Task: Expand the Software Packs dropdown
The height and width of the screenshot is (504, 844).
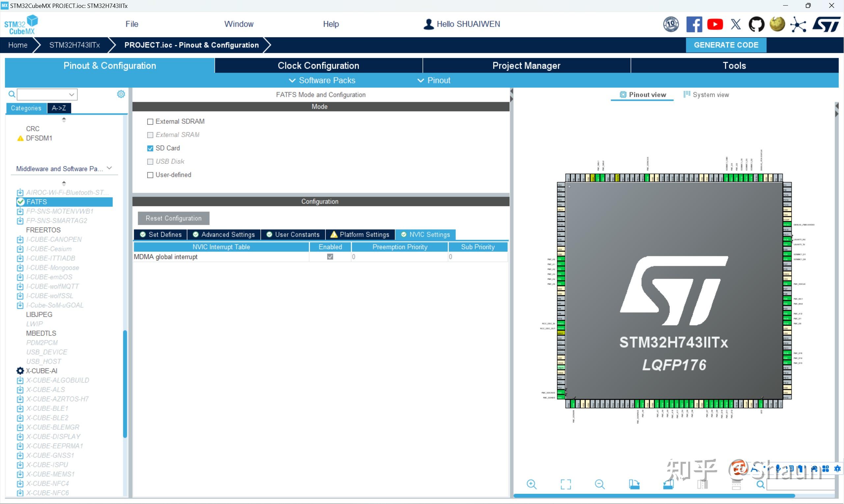Action: coord(322,80)
